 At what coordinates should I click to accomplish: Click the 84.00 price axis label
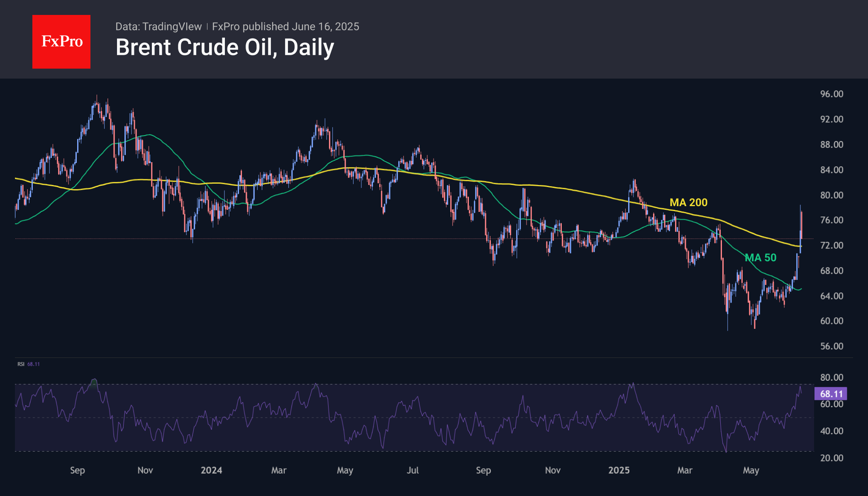(831, 170)
